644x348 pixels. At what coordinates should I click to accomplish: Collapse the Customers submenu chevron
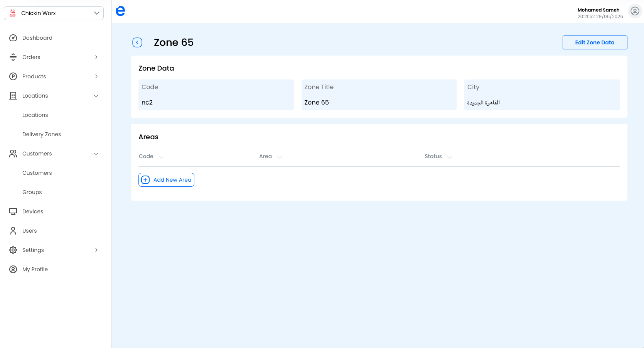pyautogui.click(x=96, y=154)
